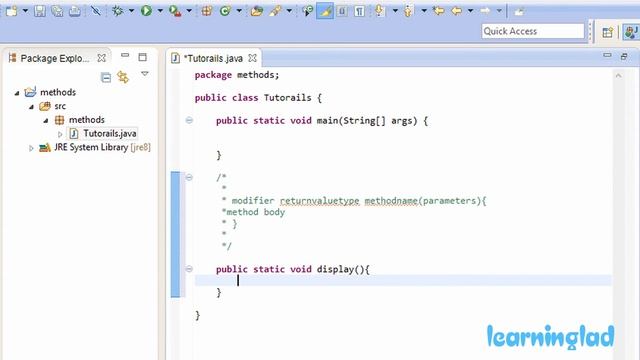Click the Back navigation yellow arrow
Screen dimensions: 640x360
pyautogui.click(x=456, y=11)
